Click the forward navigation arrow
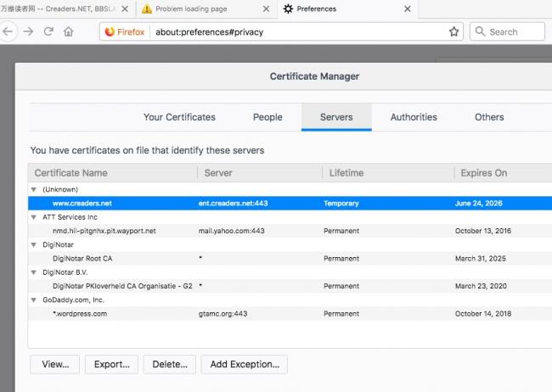 28,31
